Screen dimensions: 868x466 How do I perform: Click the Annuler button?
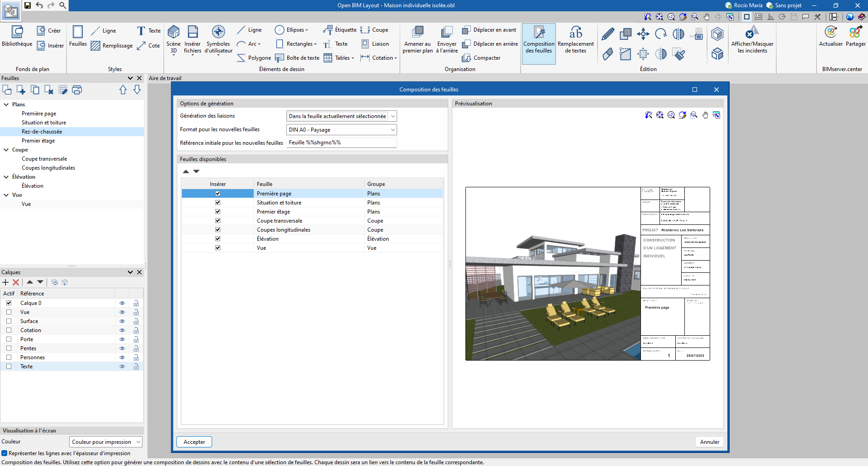pyautogui.click(x=709, y=442)
